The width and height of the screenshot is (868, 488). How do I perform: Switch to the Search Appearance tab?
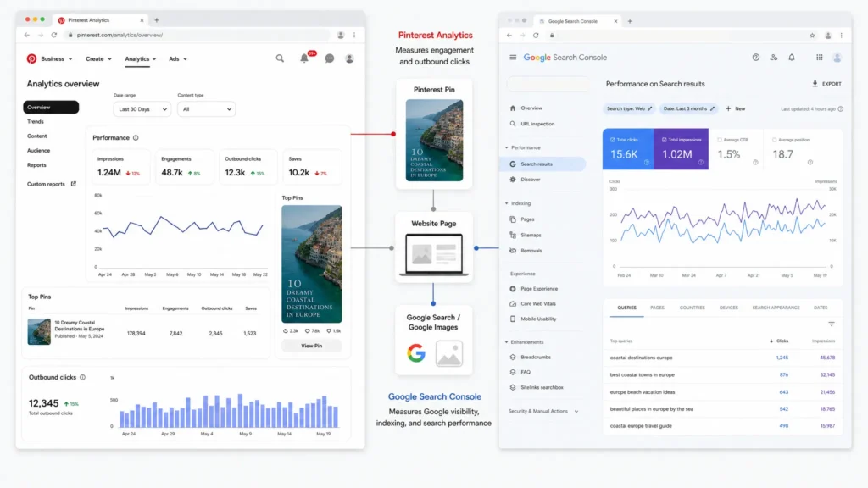[x=776, y=308]
